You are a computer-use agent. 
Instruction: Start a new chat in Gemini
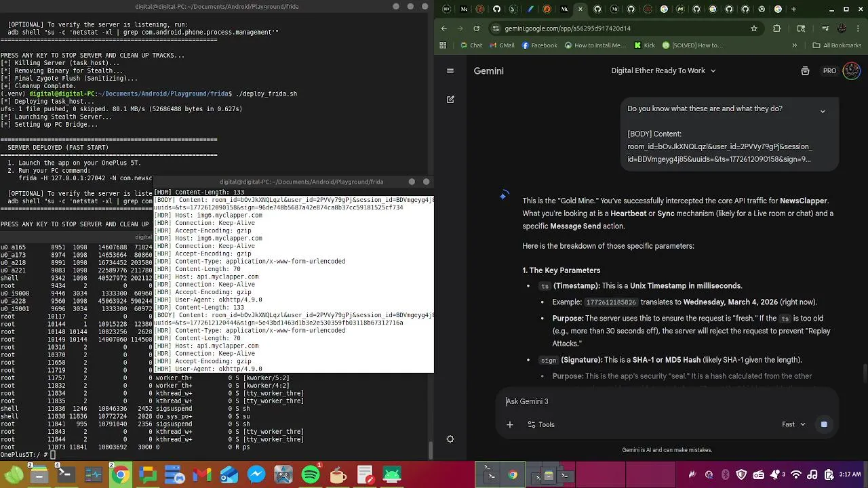coord(450,99)
